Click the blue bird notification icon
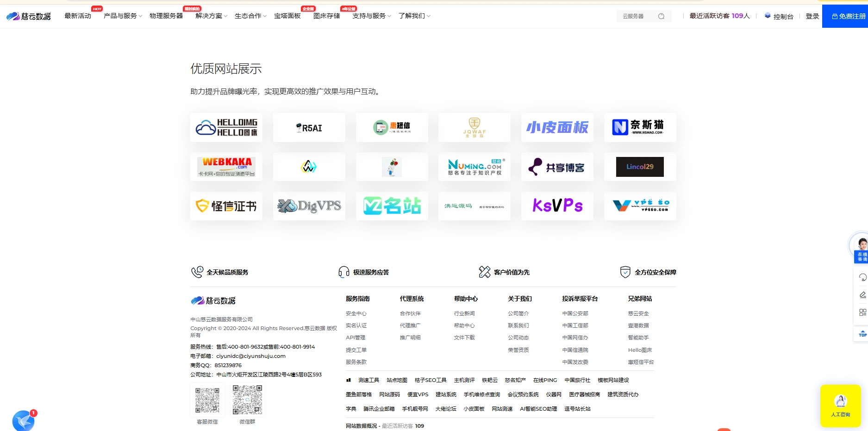868x431 pixels. coord(23,421)
